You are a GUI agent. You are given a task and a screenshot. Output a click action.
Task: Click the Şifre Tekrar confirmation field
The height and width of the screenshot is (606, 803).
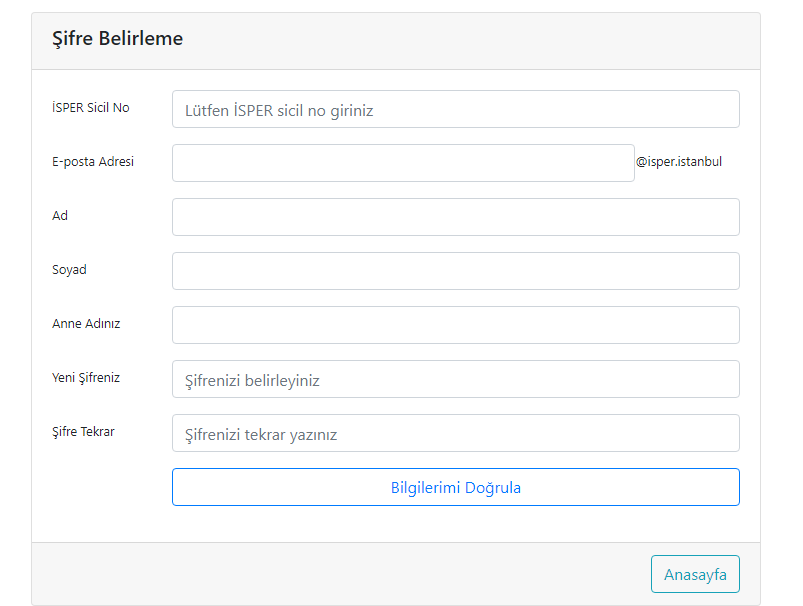pyautogui.click(x=455, y=432)
